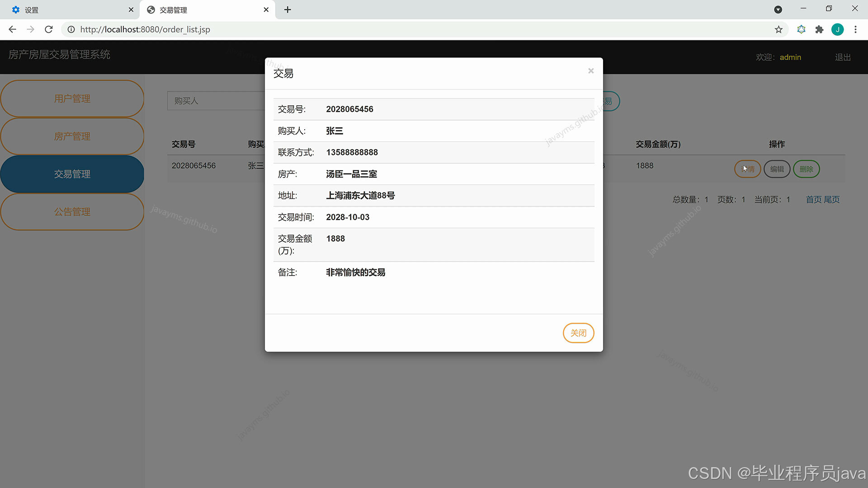Open the Chrome three-dot menu
This screenshot has height=488, width=868.
click(x=855, y=29)
